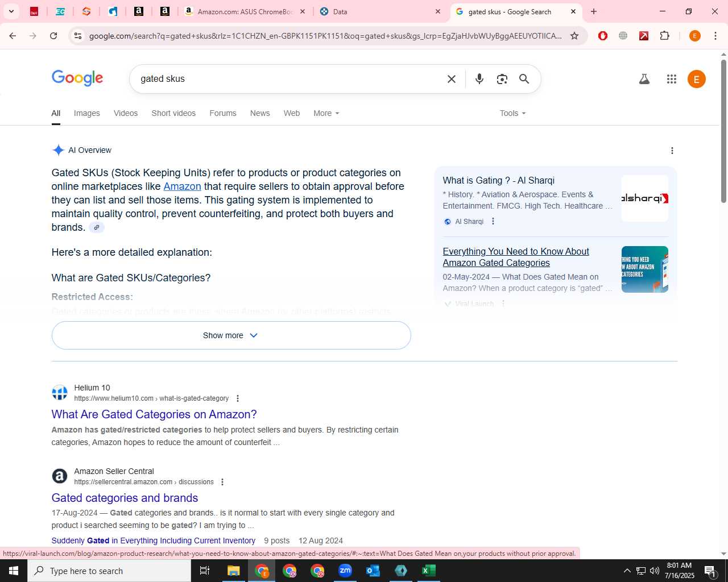Screen dimensions: 728x582
Task: Submit search with the magnifying glass icon
Action: [x=524, y=79]
